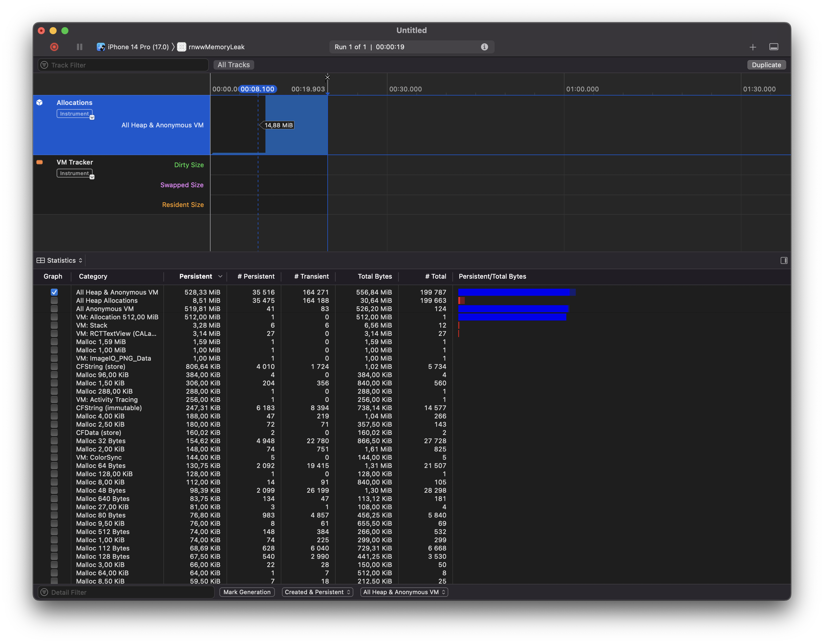Image resolution: width=824 pixels, height=644 pixels.
Task: Click the pause button in toolbar
Action: (80, 47)
